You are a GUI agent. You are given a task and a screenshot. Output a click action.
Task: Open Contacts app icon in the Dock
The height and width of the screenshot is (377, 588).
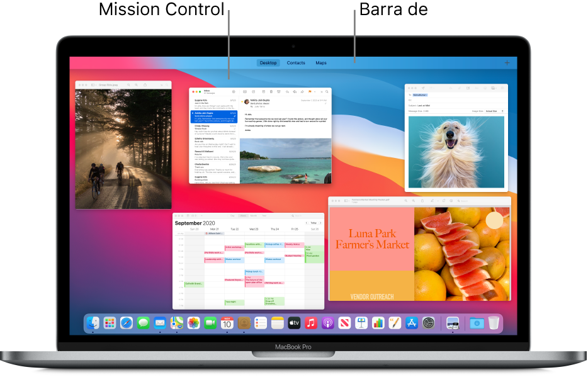coord(244,323)
